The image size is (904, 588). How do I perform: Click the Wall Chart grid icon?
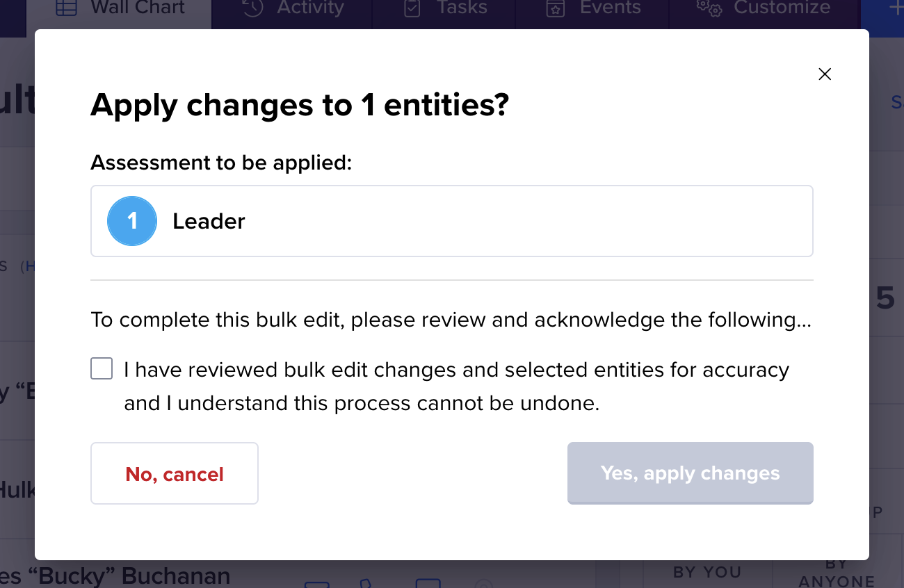pyautogui.click(x=66, y=8)
